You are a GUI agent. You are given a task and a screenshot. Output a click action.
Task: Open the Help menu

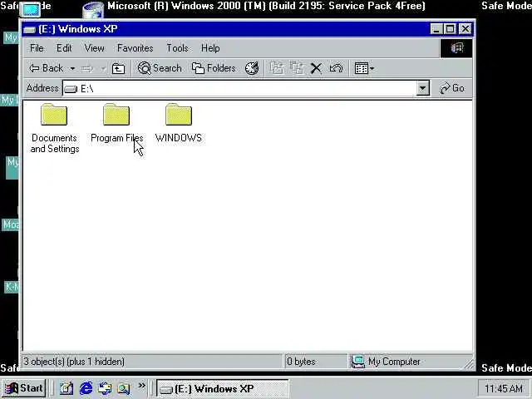pos(210,48)
